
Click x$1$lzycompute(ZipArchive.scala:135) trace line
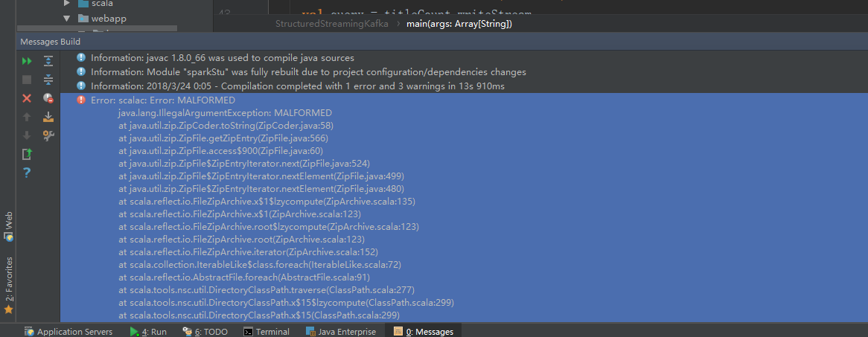click(x=267, y=202)
